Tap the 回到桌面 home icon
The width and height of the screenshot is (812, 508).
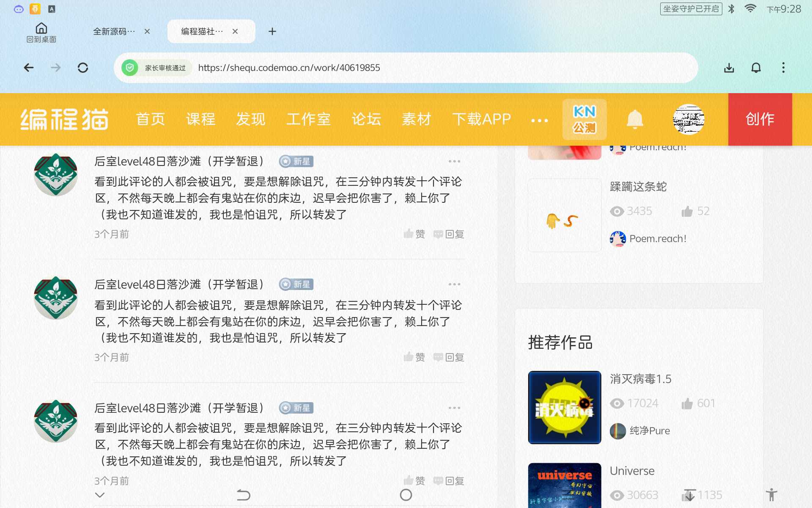click(x=41, y=33)
